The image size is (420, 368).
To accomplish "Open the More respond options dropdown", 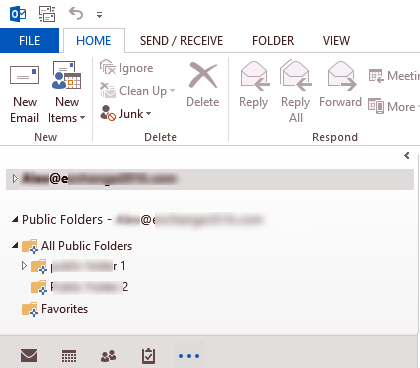I will click(x=394, y=107).
